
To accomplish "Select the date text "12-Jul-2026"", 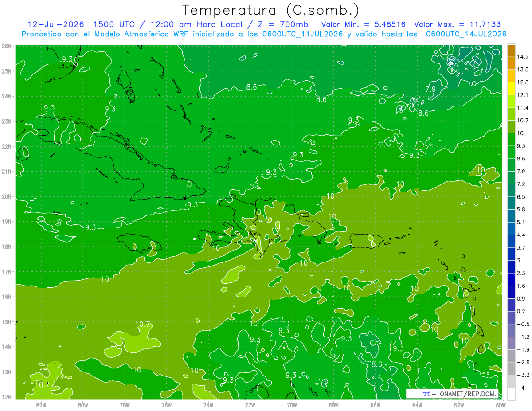I will click(55, 24).
